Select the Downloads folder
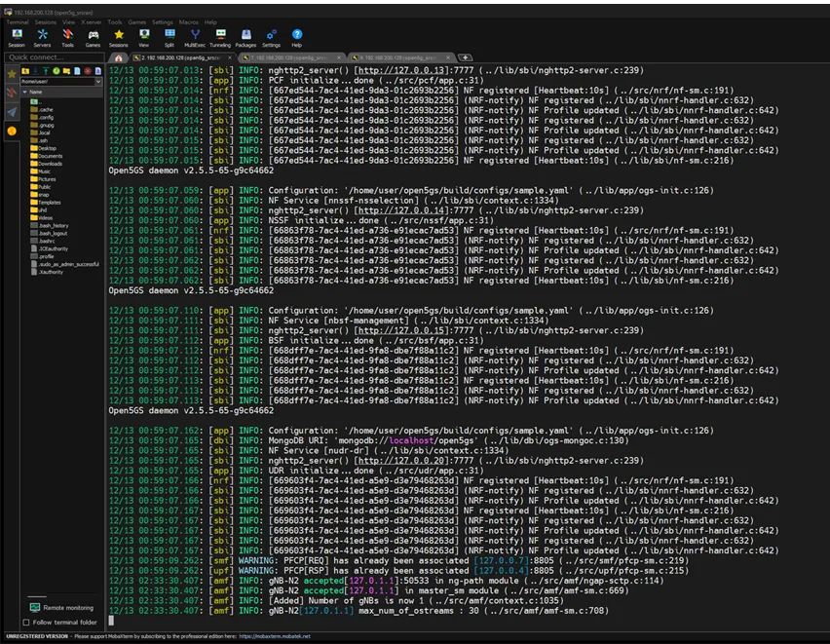The image size is (830, 644). 47,164
